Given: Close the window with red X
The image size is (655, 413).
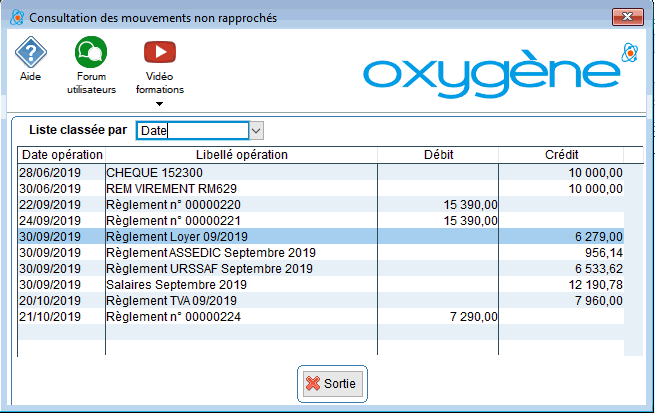Looking at the screenshot, I should [626, 17].
